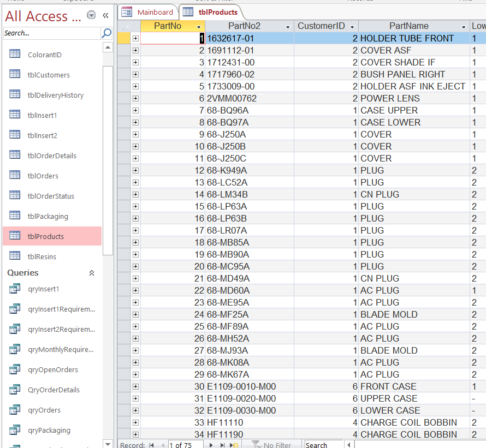Select the qryPackaging query icon

click(x=15, y=430)
